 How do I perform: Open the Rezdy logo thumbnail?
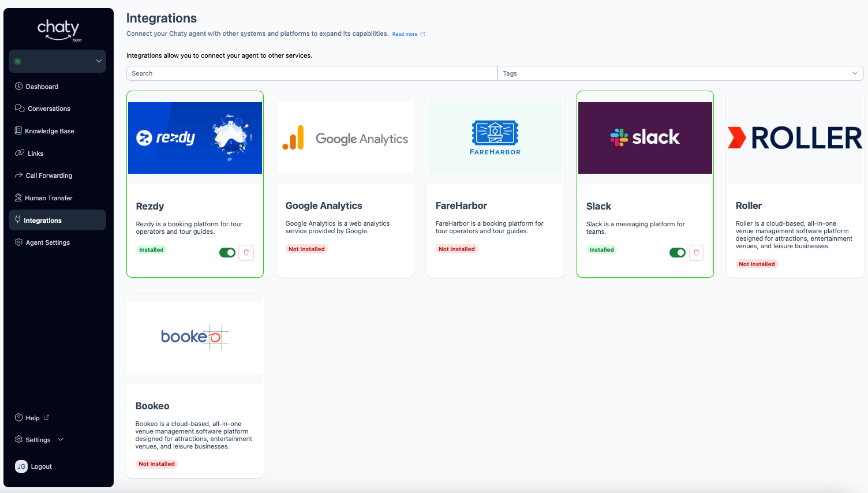click(195, 138)
